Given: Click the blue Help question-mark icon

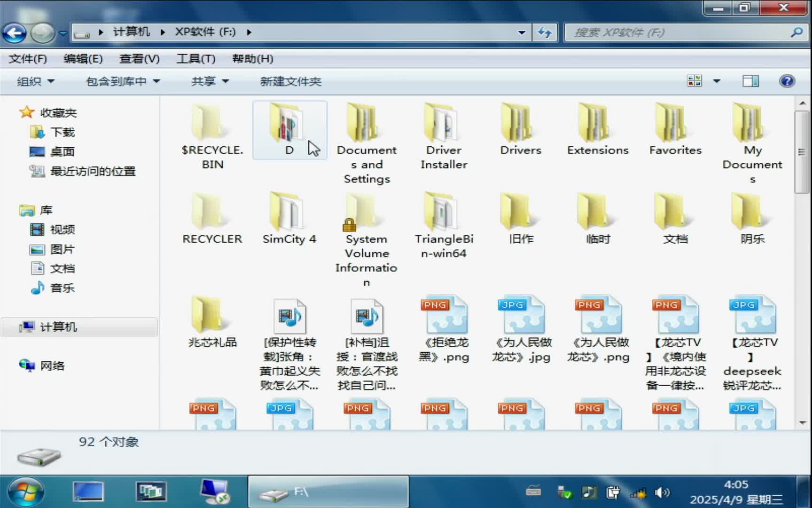Looking at the screenshot, I should point(787,81).
